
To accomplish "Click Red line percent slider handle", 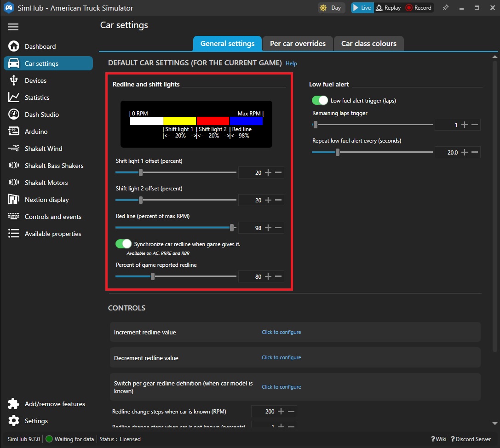I will [x=232, y=227].
